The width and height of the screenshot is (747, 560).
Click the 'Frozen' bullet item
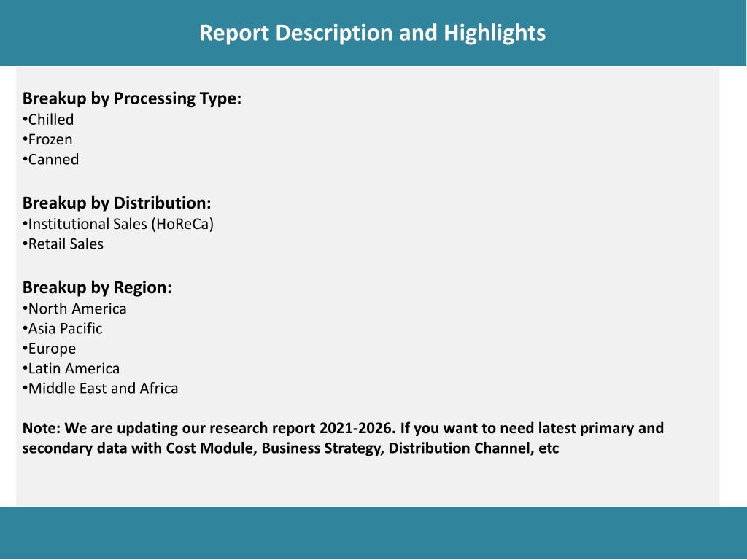pos(47,139)
